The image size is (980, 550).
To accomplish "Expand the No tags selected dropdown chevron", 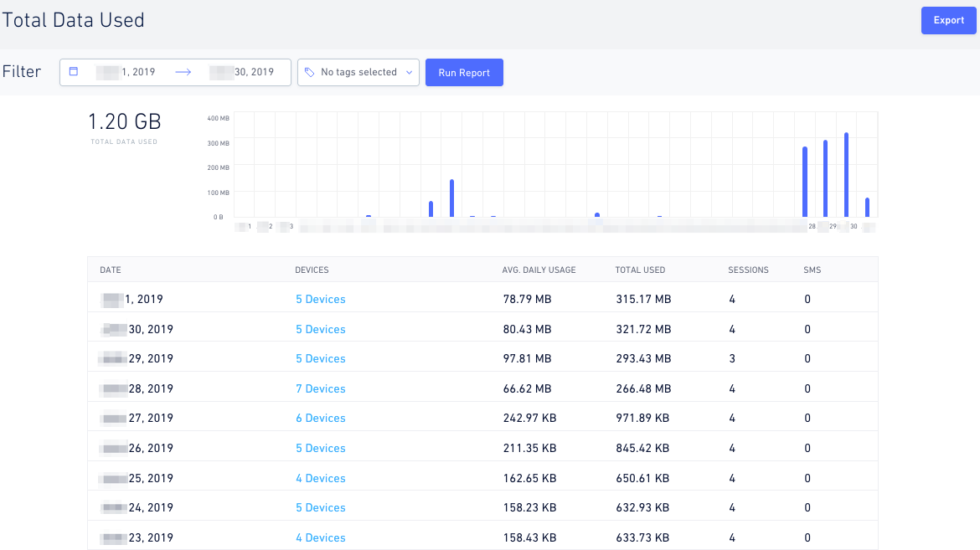I will pyautogui.click(x=410, y=73).
